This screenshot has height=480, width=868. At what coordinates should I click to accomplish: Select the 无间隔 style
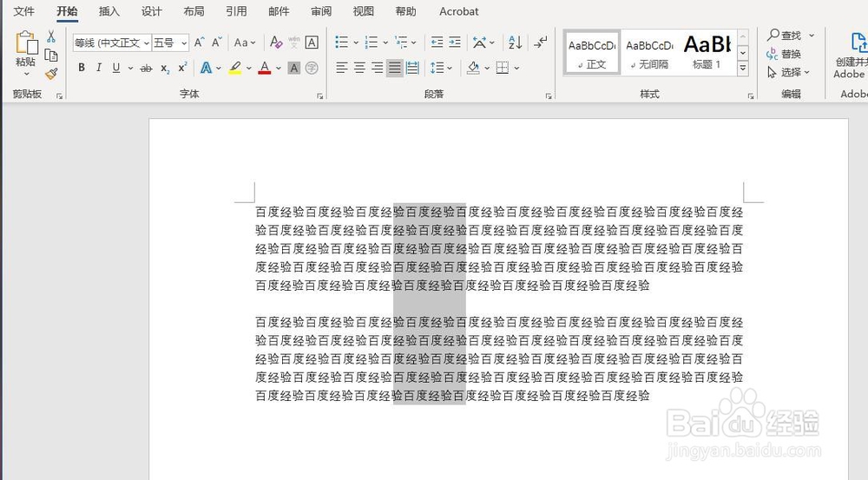649,52
